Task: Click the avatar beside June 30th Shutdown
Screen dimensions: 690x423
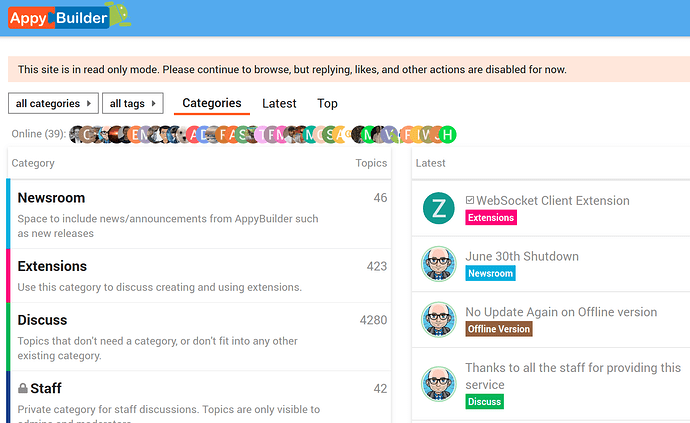Action: tap(438, 264)
